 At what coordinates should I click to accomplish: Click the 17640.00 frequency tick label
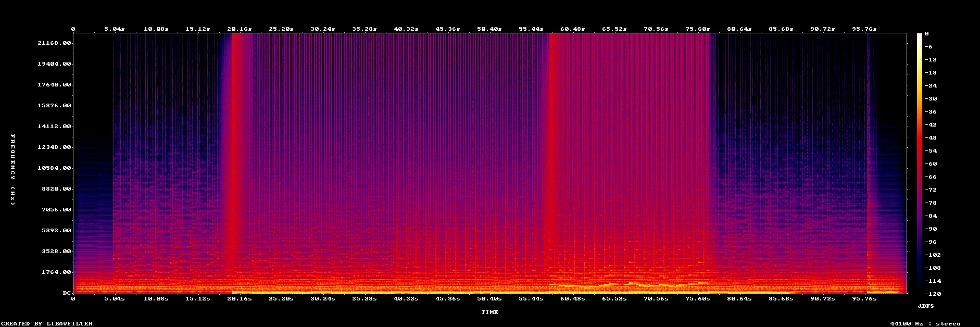54,85
